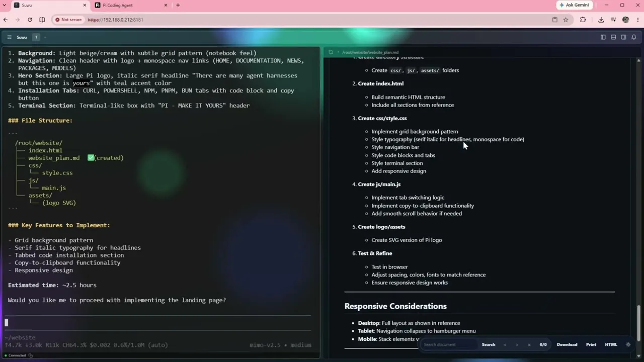Print the document
Image resolution: width=644 pixels, height=362 pixels.
pos(591,344)
